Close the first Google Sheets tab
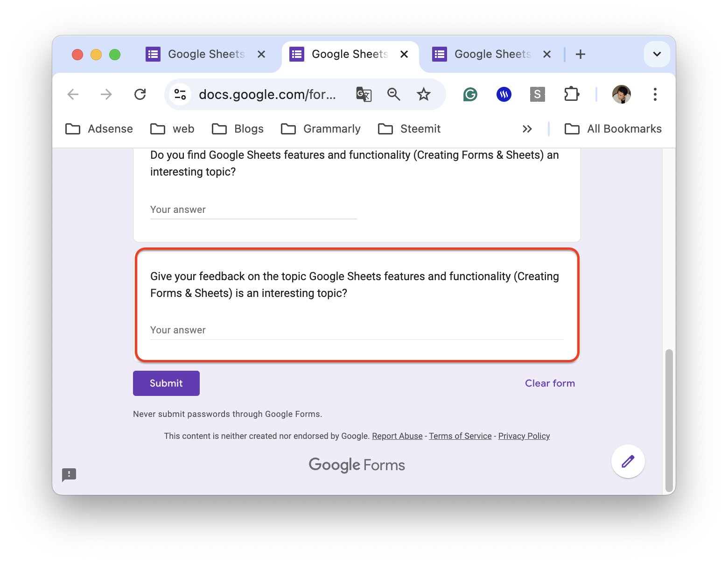This screenshot has height=564, width=728. (261, 54)
